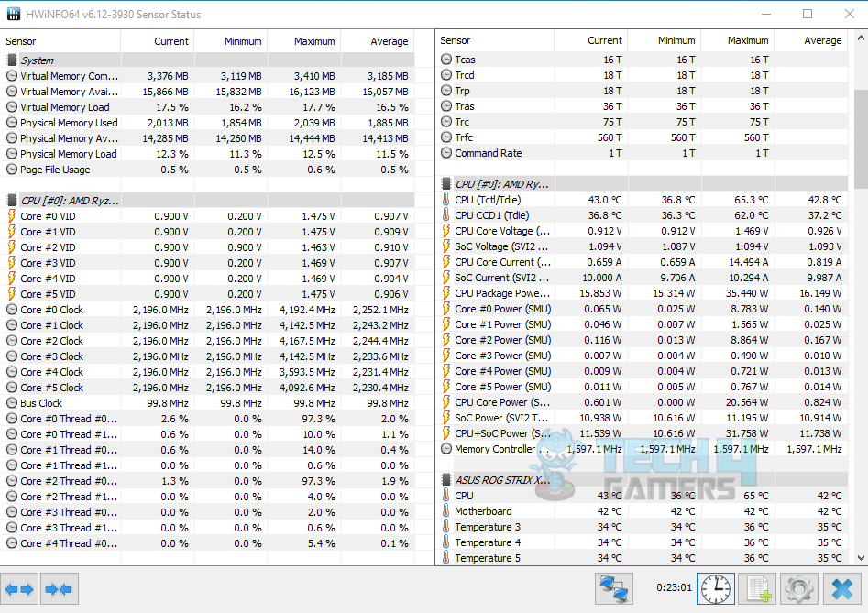Click the Tcas timing circle icon
The height and width of the screenshot is (613, 868).
[x=446, y=59]
